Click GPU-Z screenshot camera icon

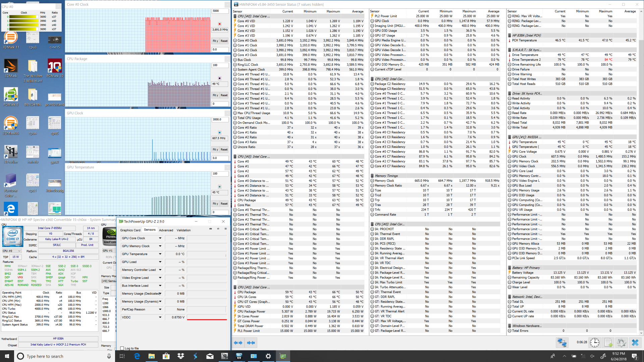coord(211,229)
